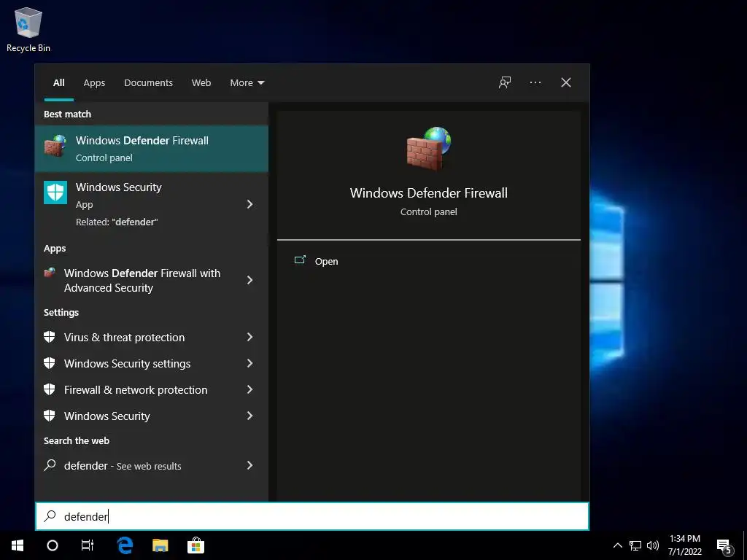Screen dimensions: 747x560
Task: Expand the Windows Security app result arrow
Action: point(249,204)
